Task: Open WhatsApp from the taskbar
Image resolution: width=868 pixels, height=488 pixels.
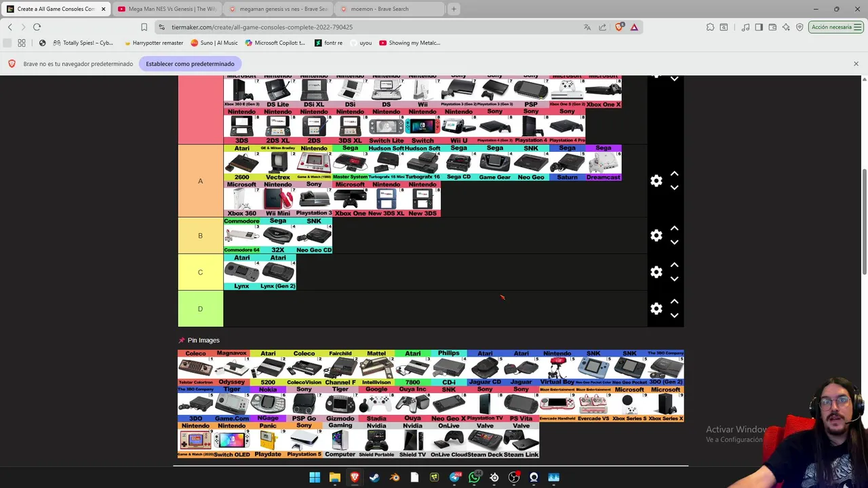Action: tap(474, 477)
